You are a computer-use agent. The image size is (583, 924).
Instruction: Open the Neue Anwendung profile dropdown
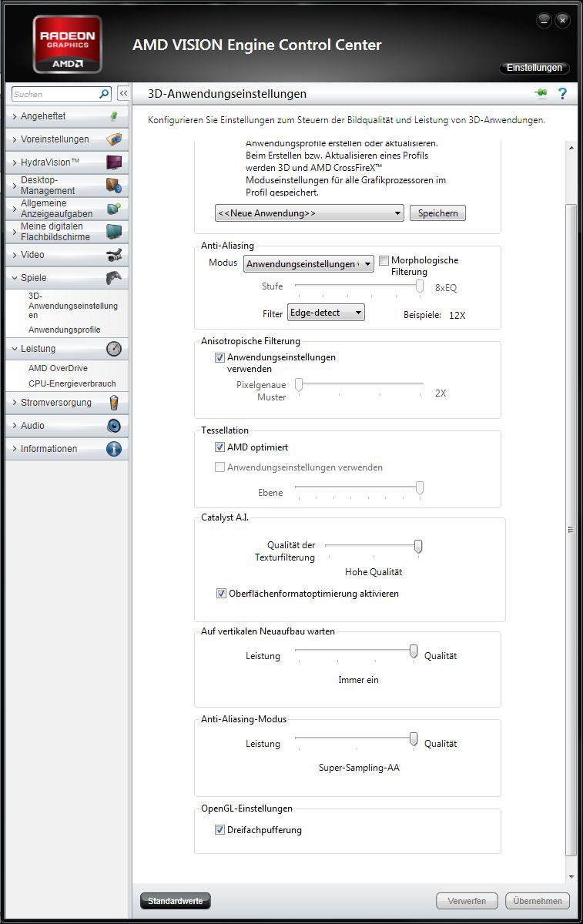310,213
